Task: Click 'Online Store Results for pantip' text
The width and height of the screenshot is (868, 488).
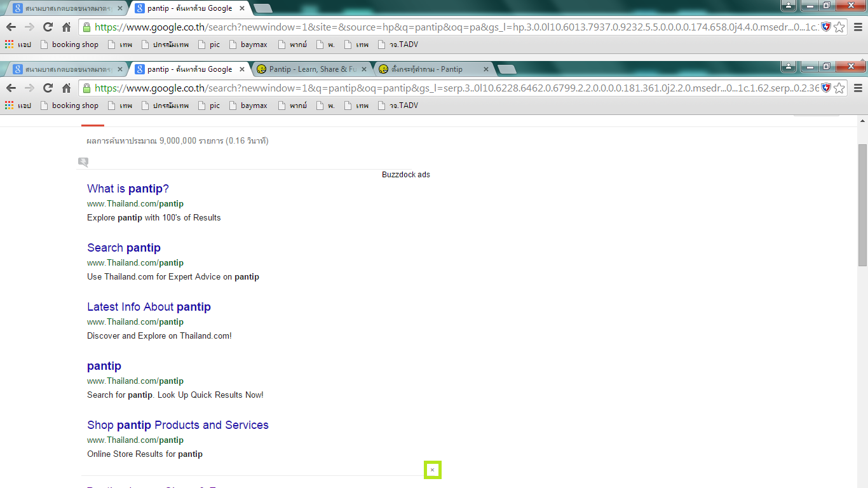Action: 145,454
